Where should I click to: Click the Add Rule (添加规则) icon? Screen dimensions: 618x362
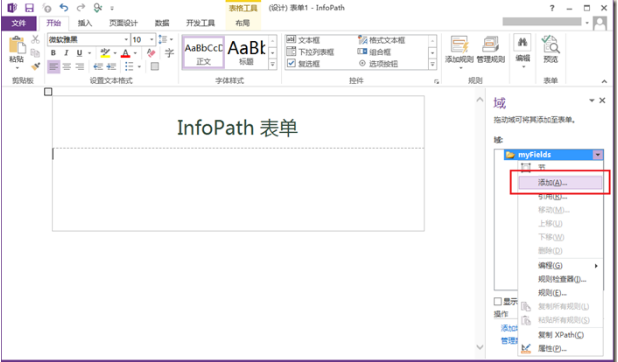(459, 45)
